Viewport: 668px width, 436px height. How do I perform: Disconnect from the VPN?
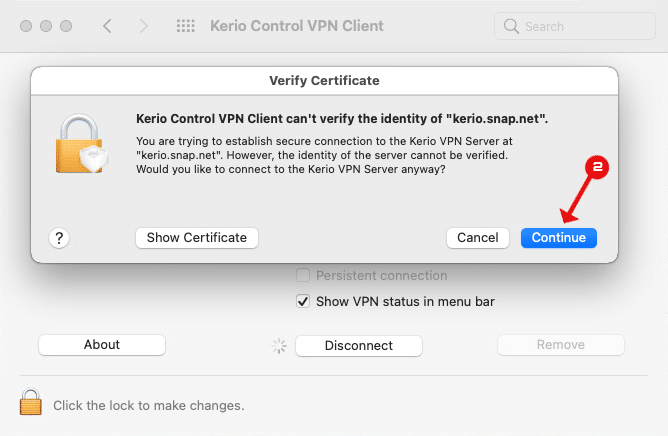[x=359, y=345]
